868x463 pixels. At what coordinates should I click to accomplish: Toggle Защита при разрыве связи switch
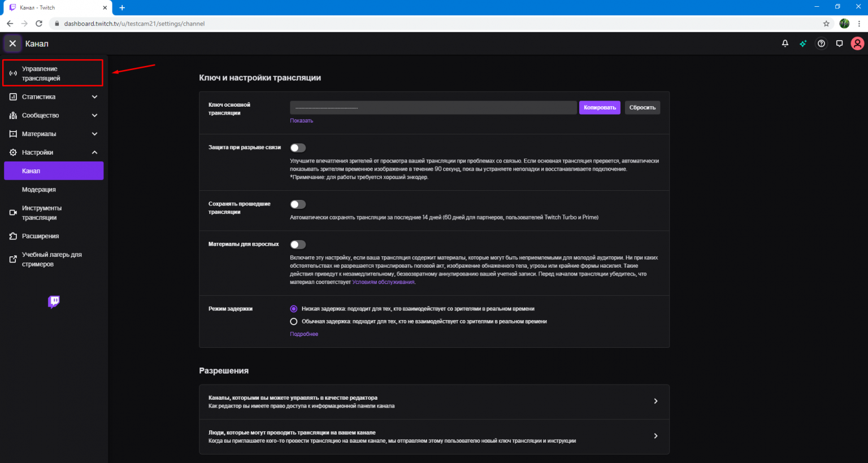click(298, 148)
